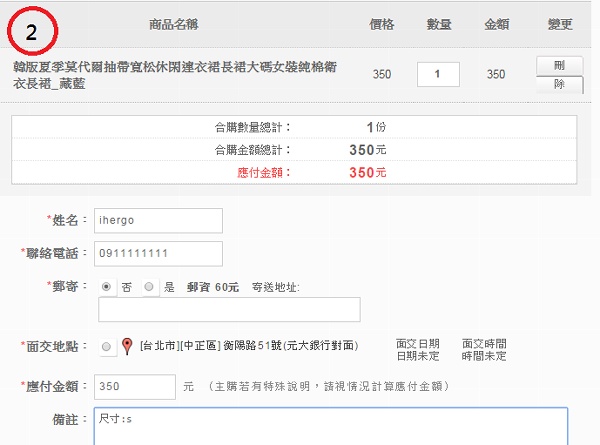The width and height of the screenshot is (600, 445).
Task: Click the 金額 column header
Action: coord(496,24)
